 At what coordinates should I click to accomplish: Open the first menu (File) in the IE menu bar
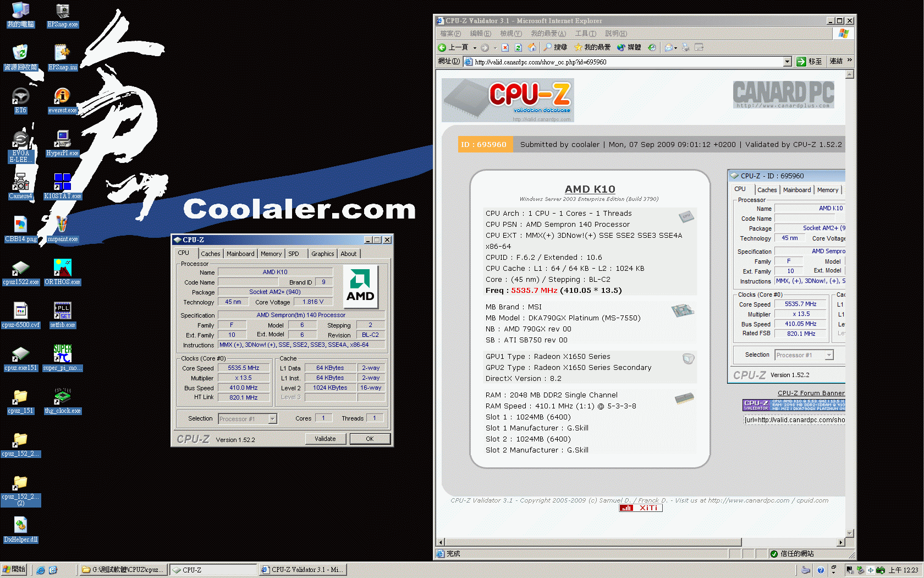click(x=450, y=34)
